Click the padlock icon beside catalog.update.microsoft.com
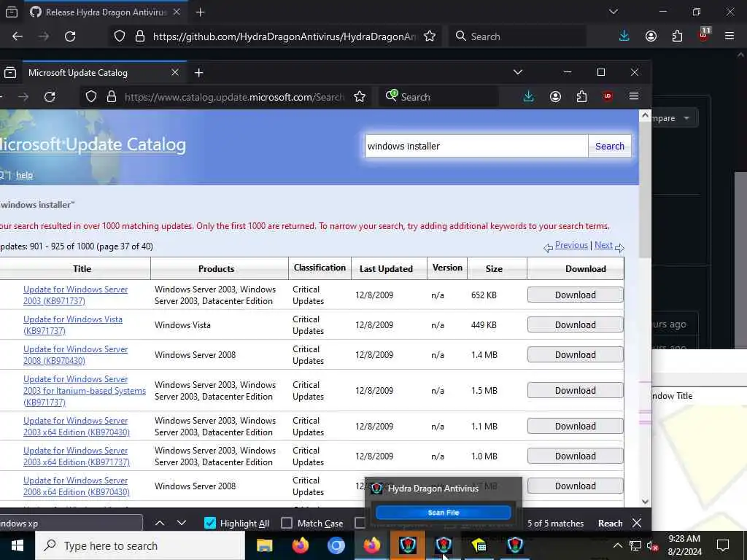747x560 pixels. point(112,97)
